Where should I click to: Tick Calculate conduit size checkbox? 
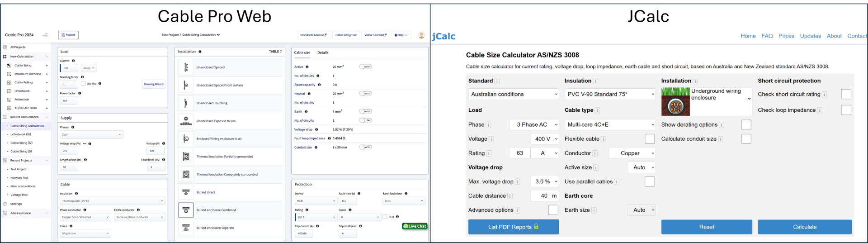(746, 139)
